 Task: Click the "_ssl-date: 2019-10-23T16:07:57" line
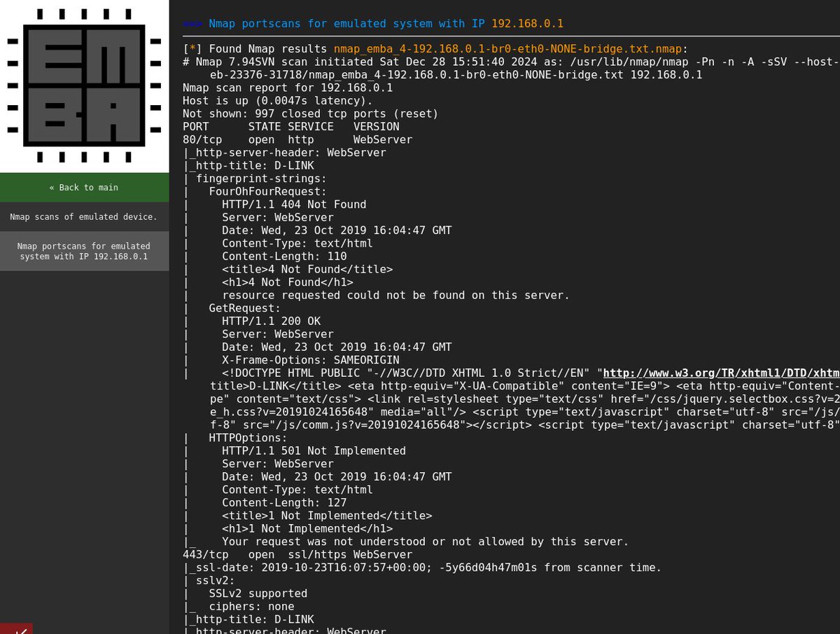(422, 567)
